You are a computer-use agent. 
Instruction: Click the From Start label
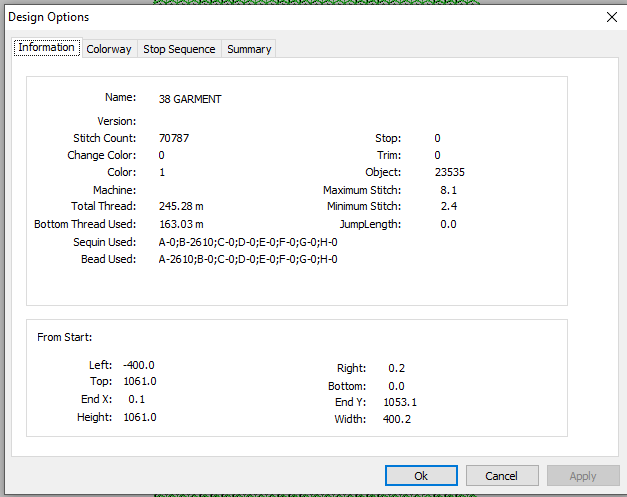point(64,337)
